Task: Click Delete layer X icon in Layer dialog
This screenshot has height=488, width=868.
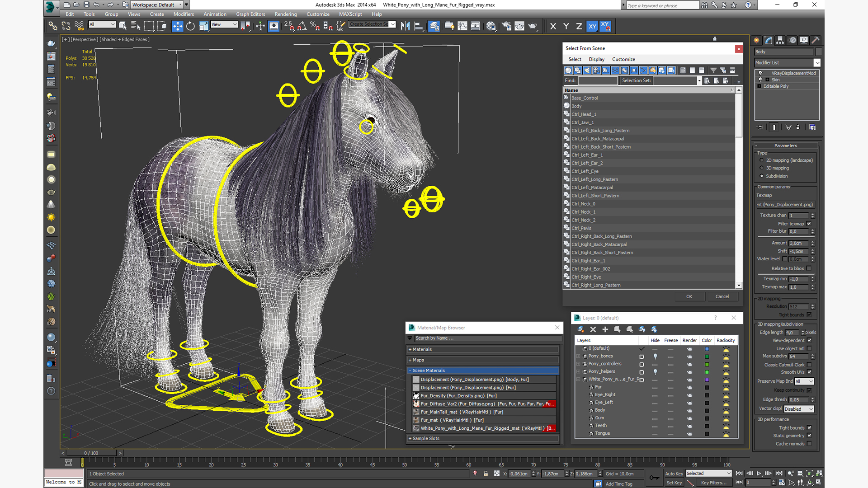Action: point(593,329)
